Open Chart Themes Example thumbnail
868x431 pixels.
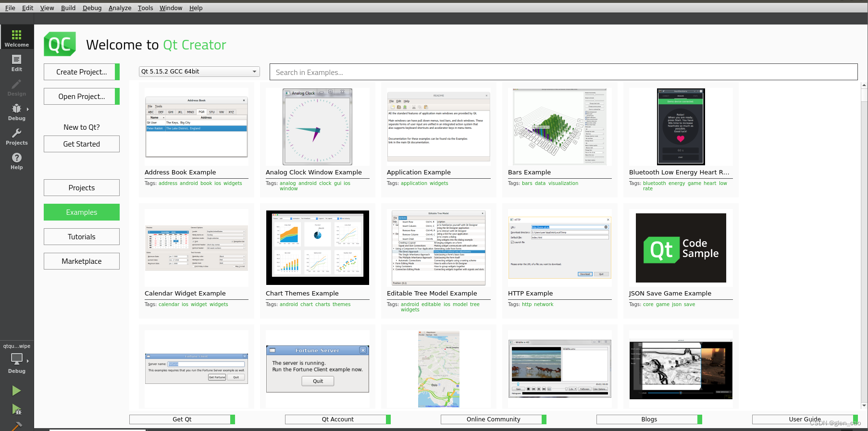318,248
